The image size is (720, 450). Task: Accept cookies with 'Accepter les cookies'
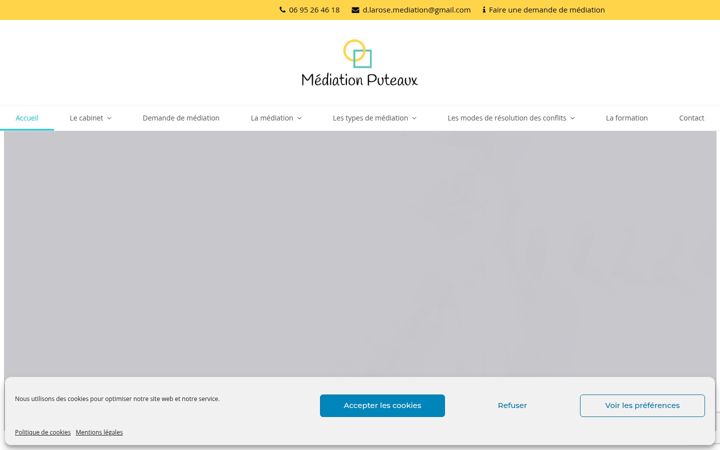pos(382,405)
